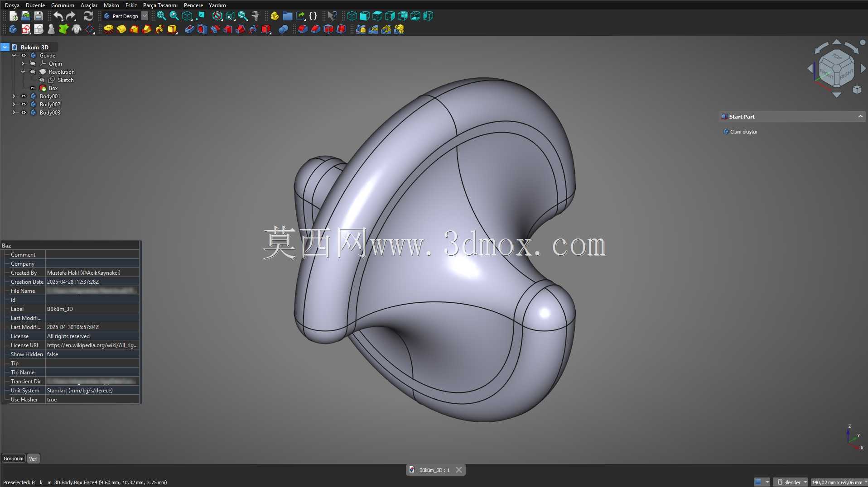The image size is (868, 487).
Task: Click the TOP face of navigation cube
Action: coord(836,57)
